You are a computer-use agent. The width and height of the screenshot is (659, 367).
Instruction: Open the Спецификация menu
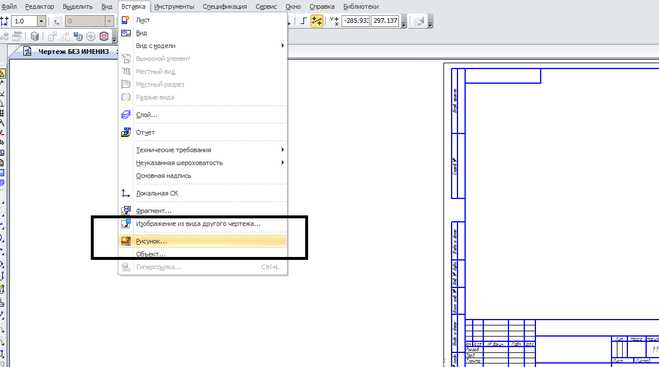click(225, 7)
